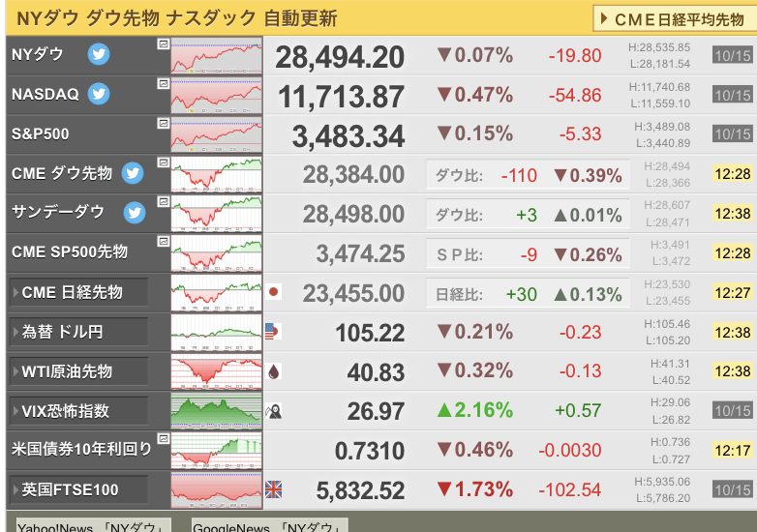
Task: Click the S&P500 label
Action: coord(40,133)
